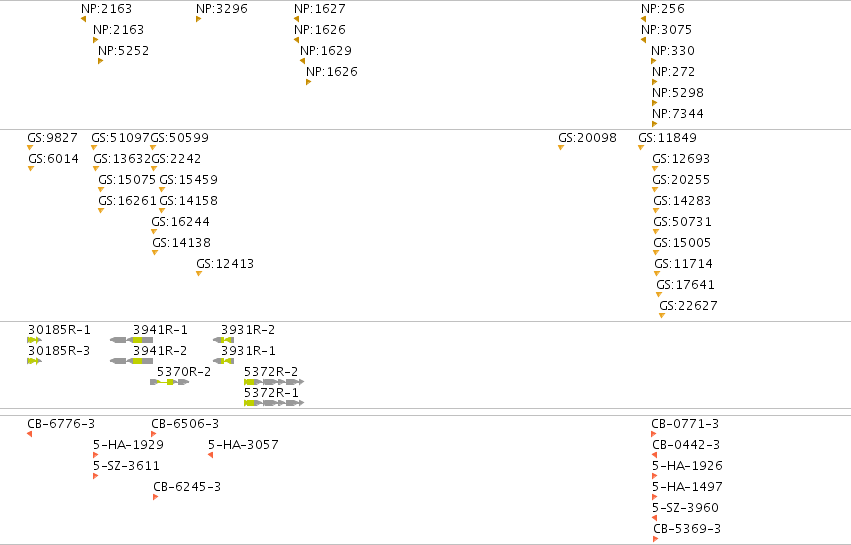Select the NP:3075 feature label
This screenshot has height=545, width=851.
click(666, 29)
